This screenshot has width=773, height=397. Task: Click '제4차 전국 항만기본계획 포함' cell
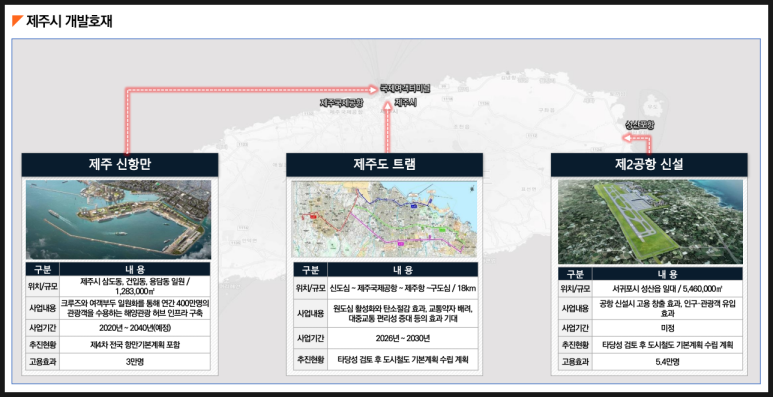tap(135, 345)
